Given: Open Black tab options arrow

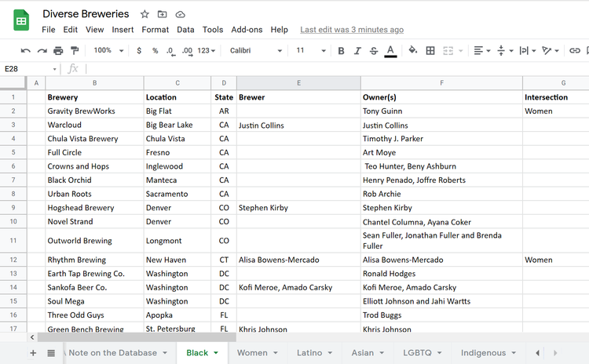Looking at the screenshot, I should [216, 353].
